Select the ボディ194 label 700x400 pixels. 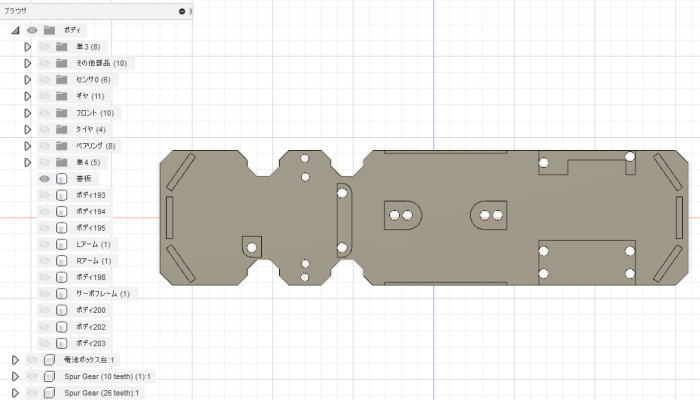pos(91,212)
